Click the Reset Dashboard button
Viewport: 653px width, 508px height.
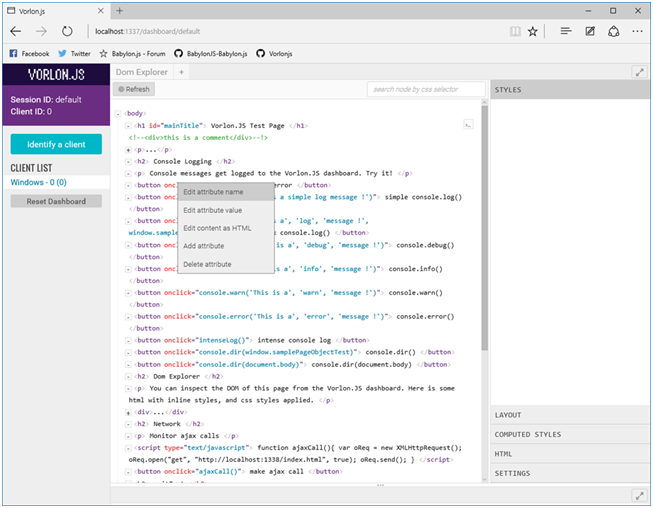pos(56,201)
